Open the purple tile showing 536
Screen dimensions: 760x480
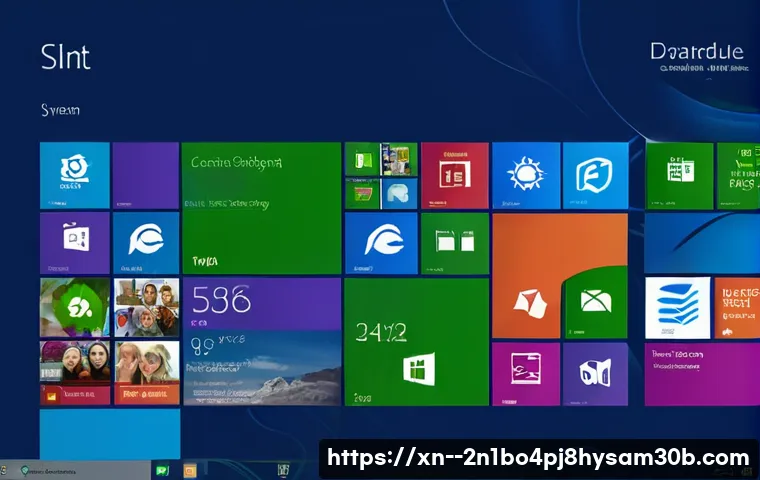(262, 304)
